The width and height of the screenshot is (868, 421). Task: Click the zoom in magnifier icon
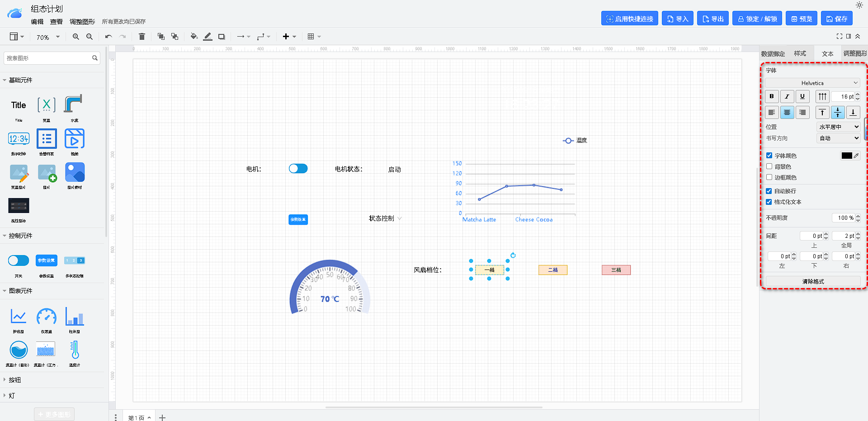click(x=76, y=37)
